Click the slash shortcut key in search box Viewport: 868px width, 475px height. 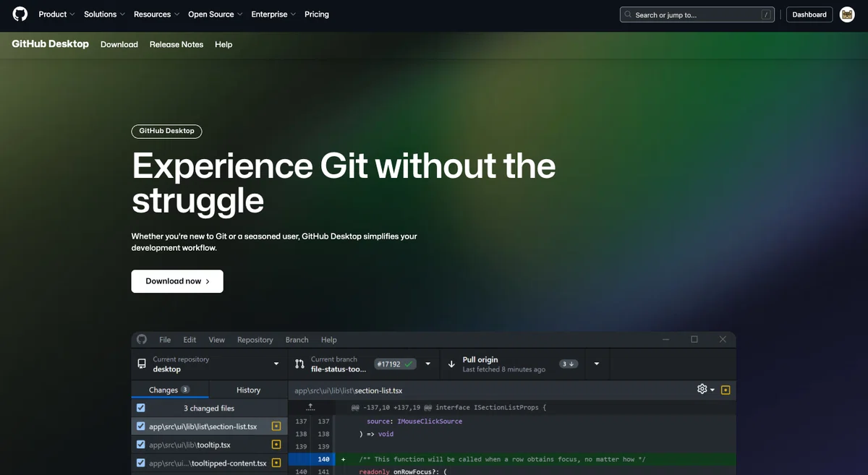coord(765,14)
